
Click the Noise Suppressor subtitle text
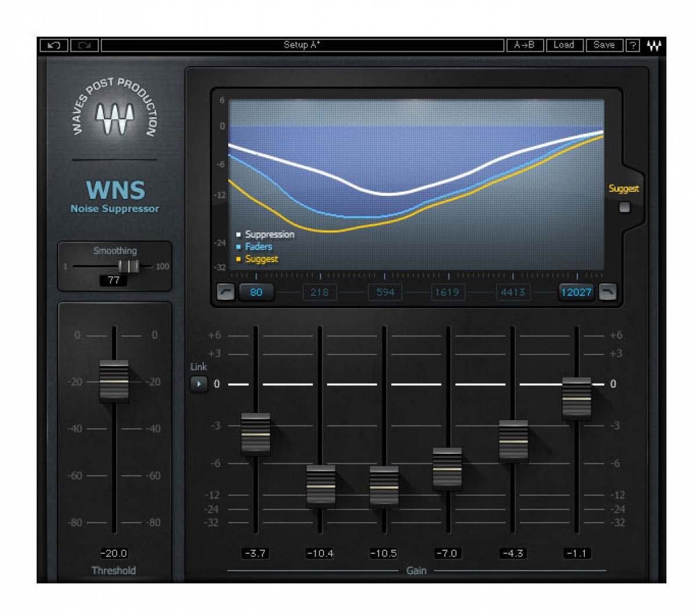114,209
